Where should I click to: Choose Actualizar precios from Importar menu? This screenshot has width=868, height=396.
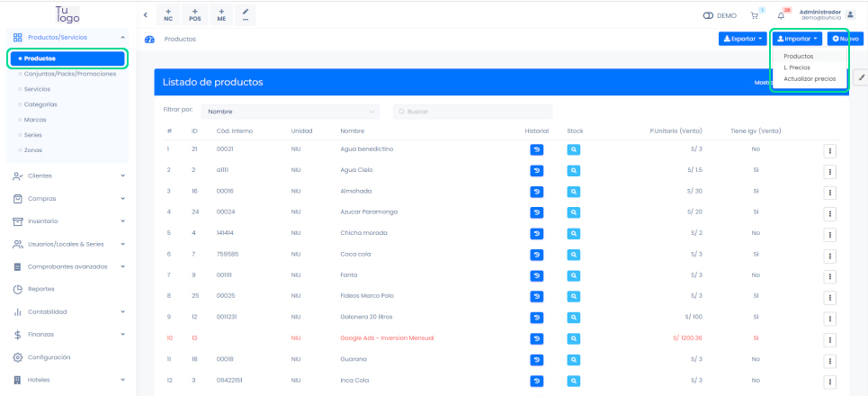(x=810, y=78)
